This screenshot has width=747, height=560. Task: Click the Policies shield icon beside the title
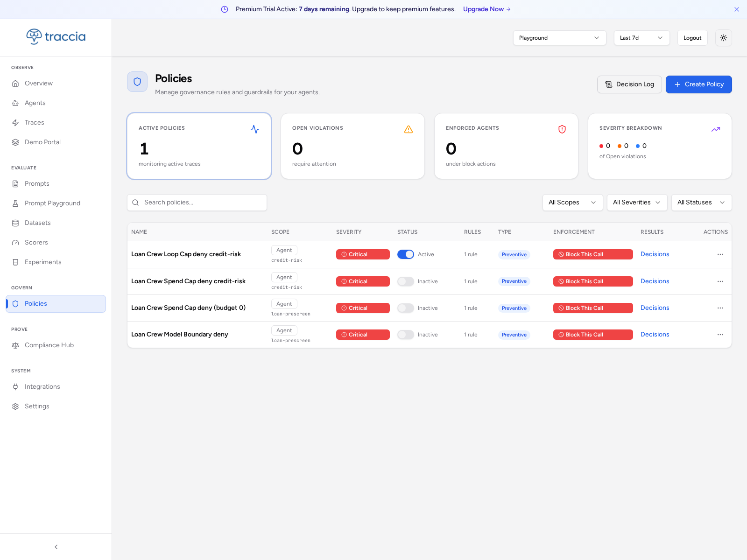tap(137, 82)
